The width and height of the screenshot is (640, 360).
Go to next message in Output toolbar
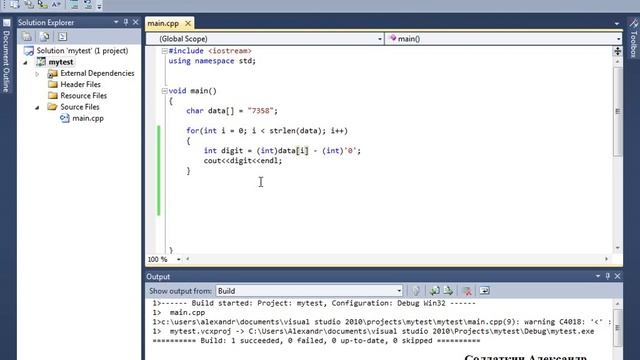tap(449, 291)
